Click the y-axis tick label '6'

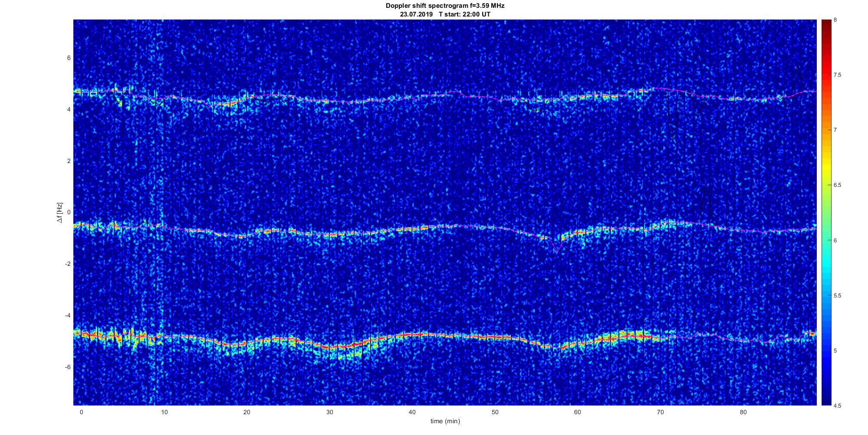coord(69,58)
